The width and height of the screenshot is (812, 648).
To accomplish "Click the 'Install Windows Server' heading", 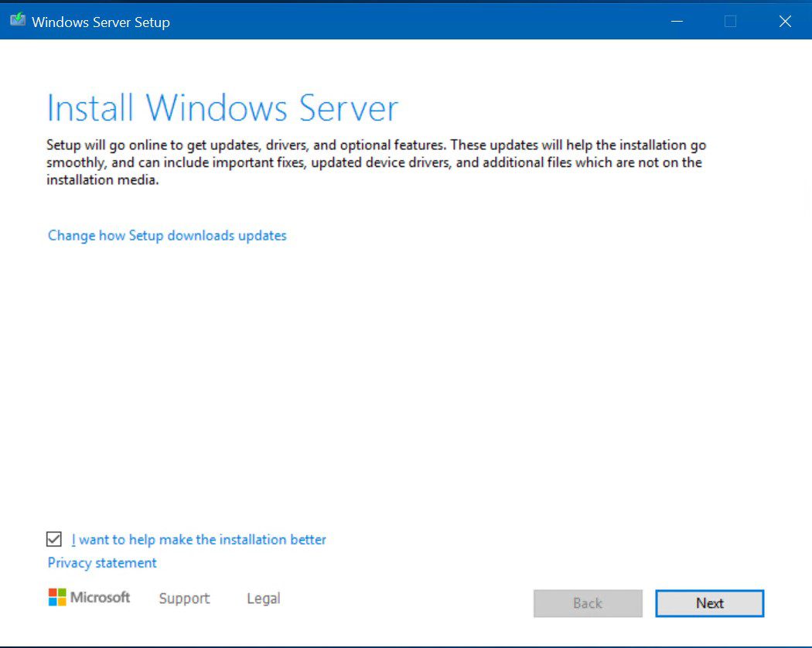I will coord(223,107).
